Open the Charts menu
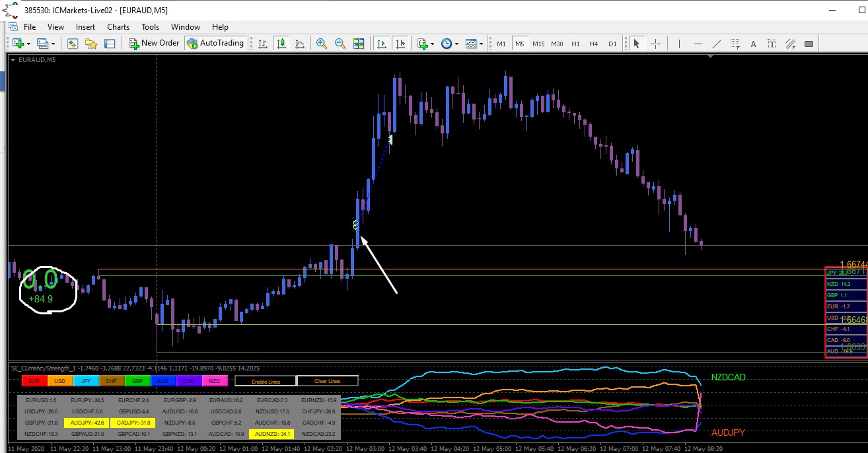 click(x=118, y=27)
